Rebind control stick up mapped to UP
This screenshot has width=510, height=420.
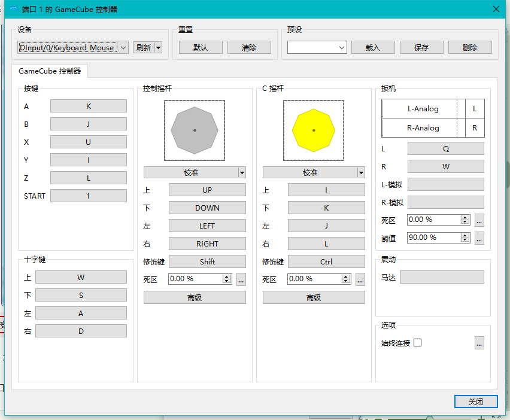click(207, 190)
